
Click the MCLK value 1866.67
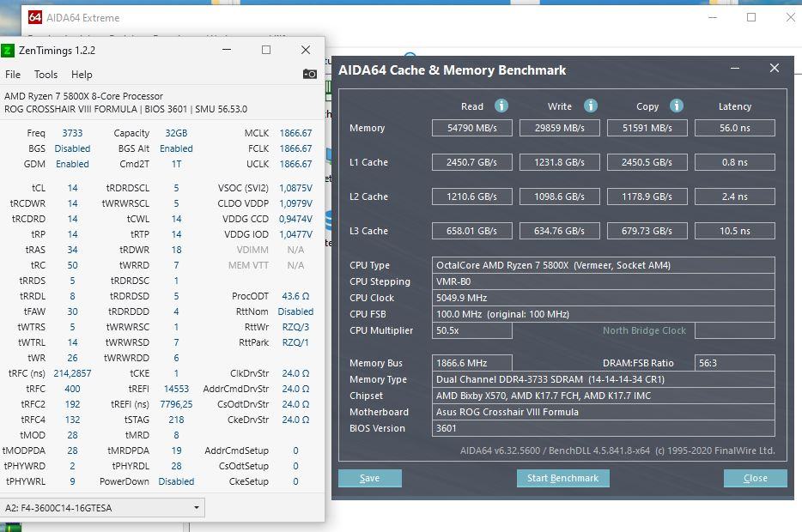click(295, 133)
